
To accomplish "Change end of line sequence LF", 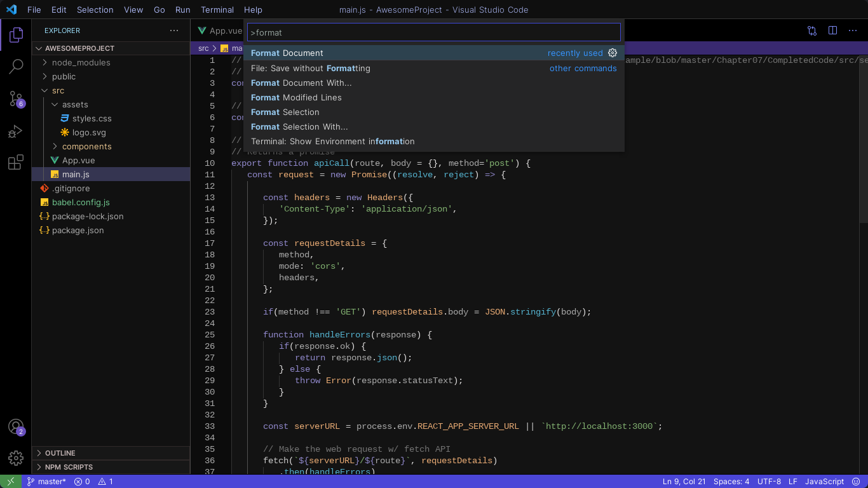I will [x=792, y=482].
